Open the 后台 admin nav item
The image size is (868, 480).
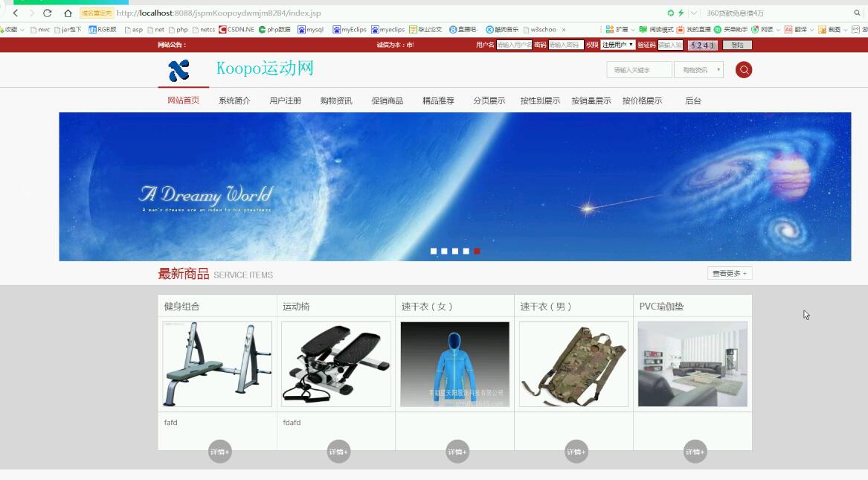[x=693, y=100]
